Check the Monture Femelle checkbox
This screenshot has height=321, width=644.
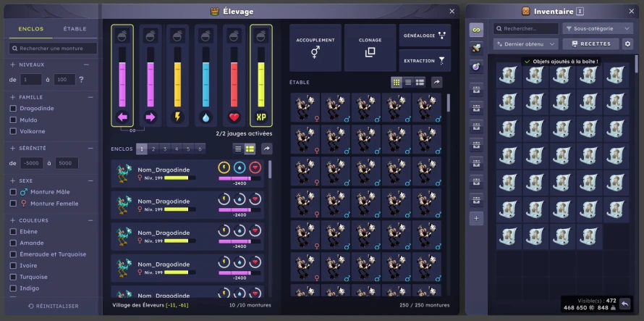coord(13,204)
